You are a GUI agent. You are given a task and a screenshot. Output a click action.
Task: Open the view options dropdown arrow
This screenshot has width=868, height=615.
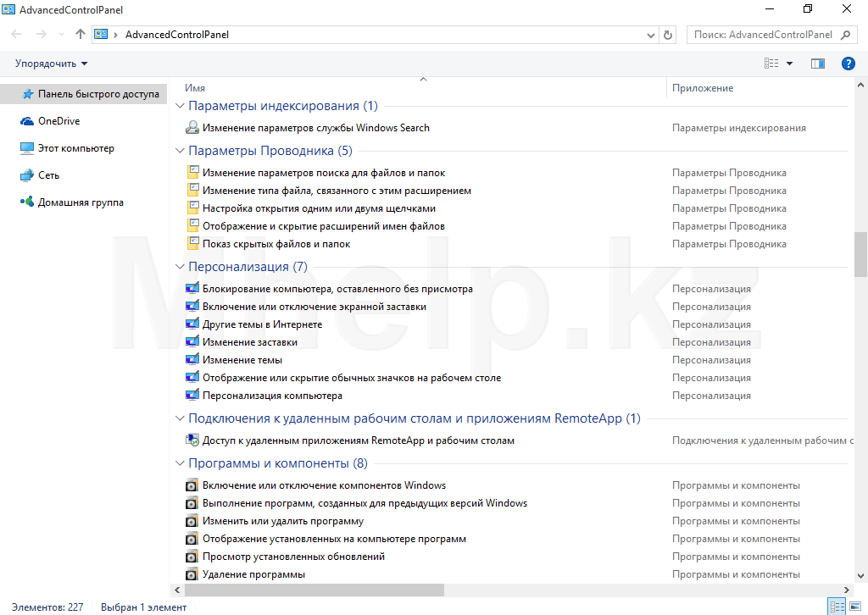[x=789, y=64]
